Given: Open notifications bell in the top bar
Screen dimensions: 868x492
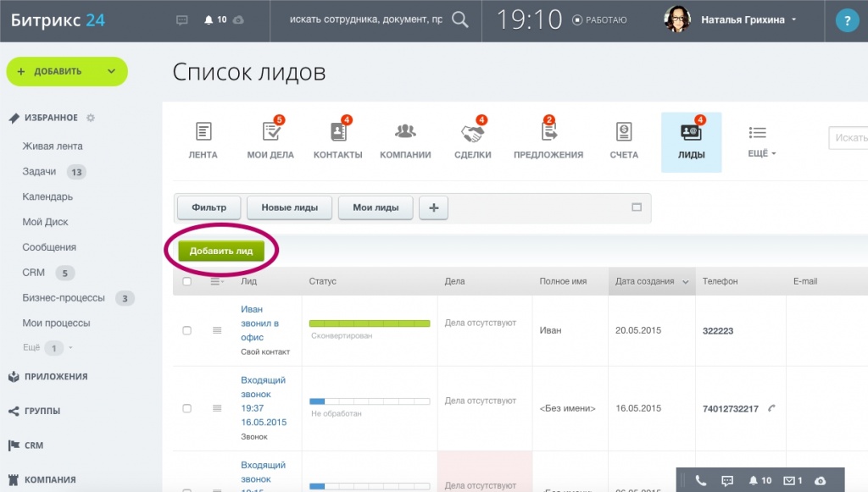Looking at the screenshot, I should tap(208, 19).
